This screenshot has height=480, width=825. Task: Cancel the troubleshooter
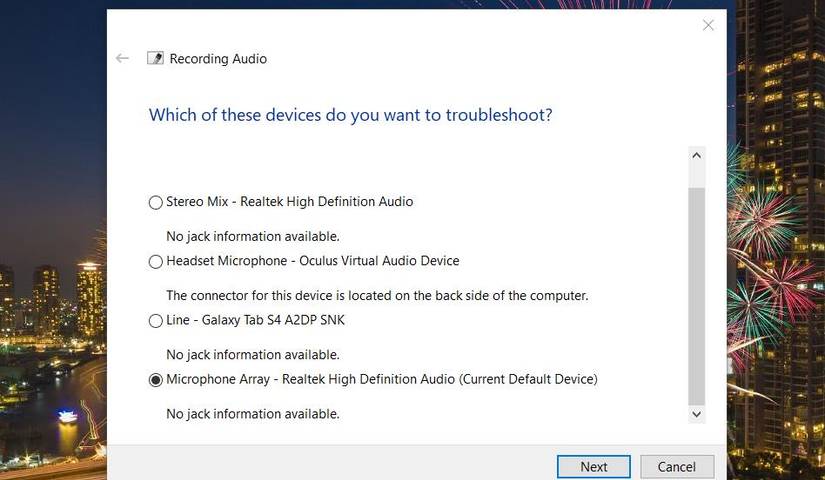tap(676, 467)
